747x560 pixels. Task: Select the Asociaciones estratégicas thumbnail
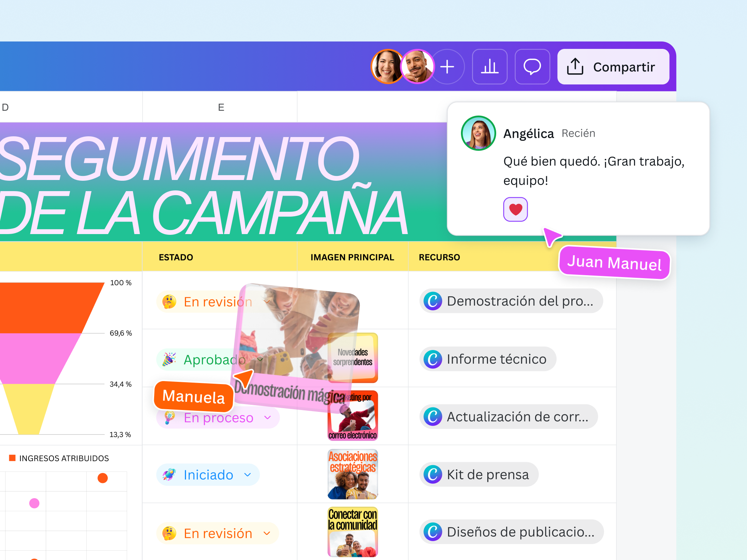[x=352, y=474]
